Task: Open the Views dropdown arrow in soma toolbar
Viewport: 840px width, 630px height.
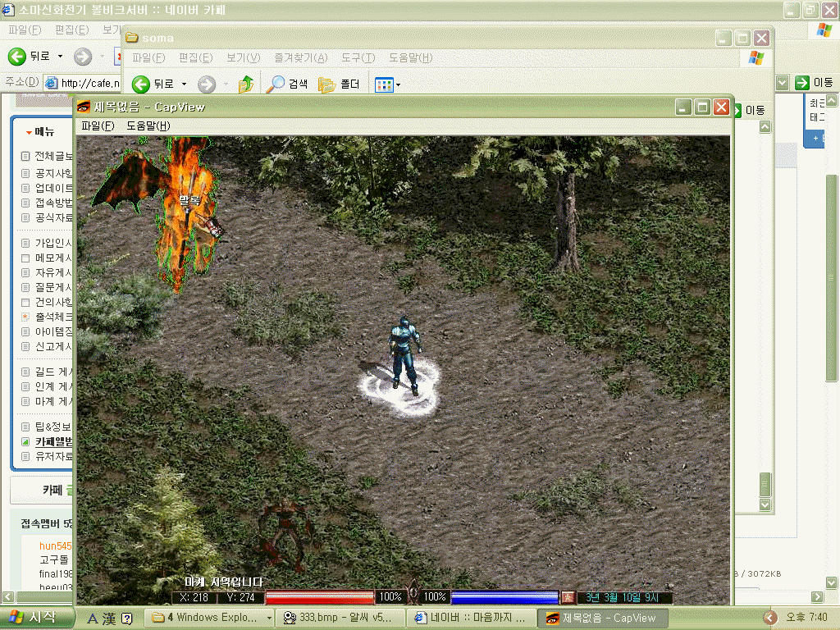Action: [398, 84]
